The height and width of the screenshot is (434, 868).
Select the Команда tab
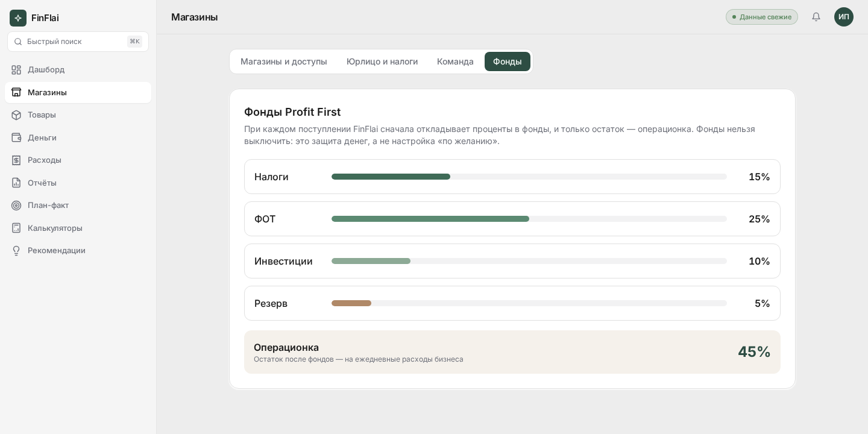point(455,61)
